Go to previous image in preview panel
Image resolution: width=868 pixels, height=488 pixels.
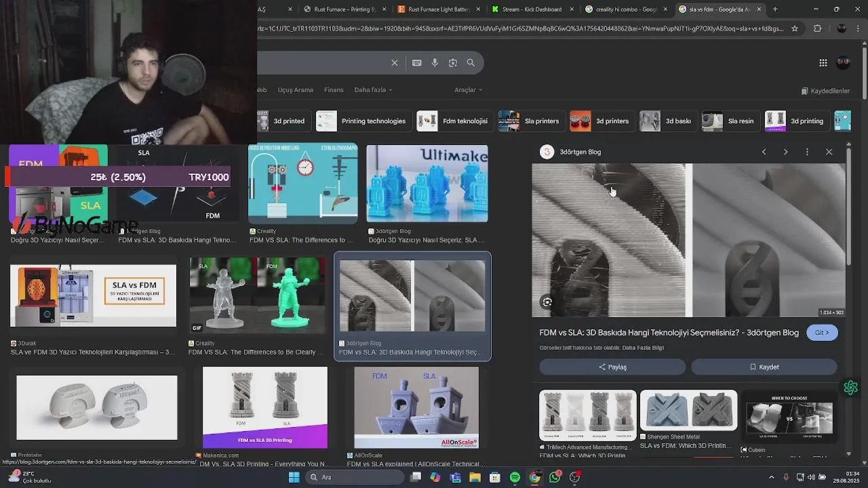764,152
